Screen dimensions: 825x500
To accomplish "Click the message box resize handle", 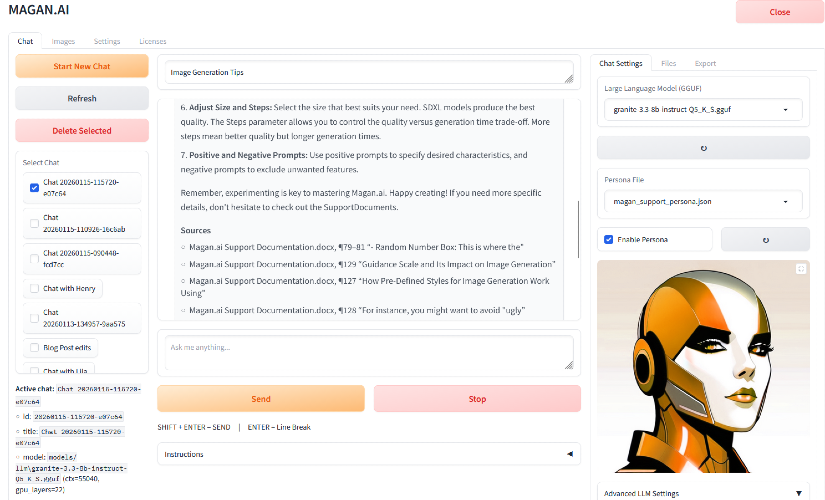I will click(569, 365).
